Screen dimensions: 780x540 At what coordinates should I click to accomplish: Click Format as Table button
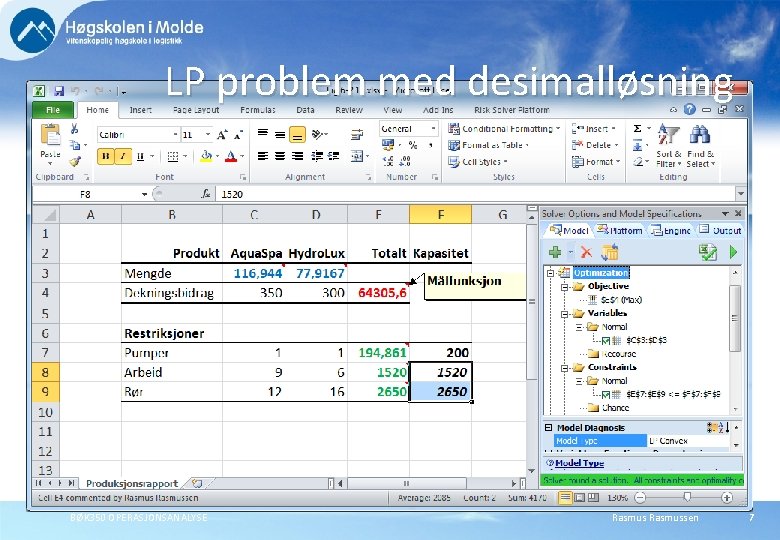tap(488, 145)
